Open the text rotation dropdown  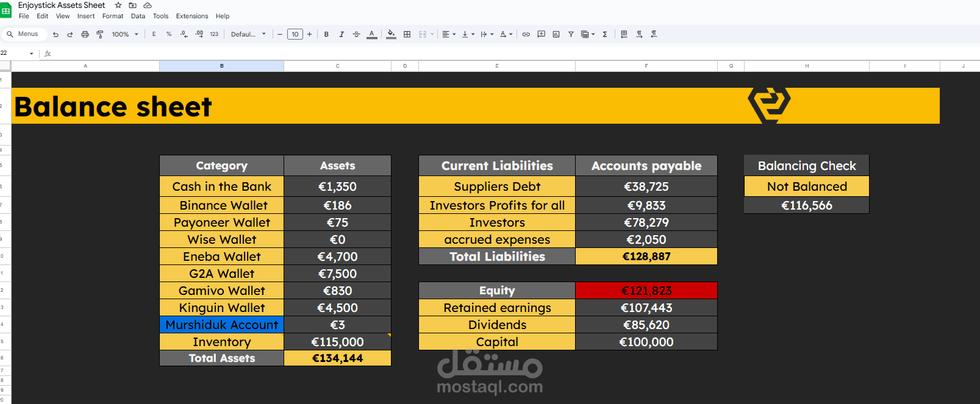coord(506,34)
